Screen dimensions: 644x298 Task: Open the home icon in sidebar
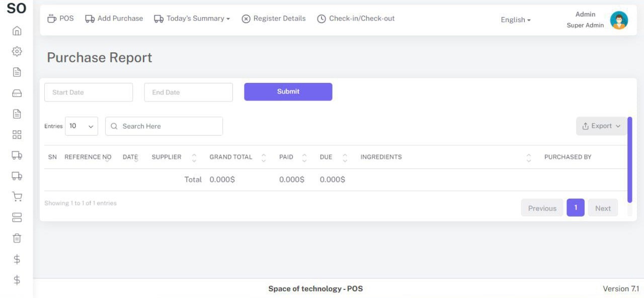[17, 31]
